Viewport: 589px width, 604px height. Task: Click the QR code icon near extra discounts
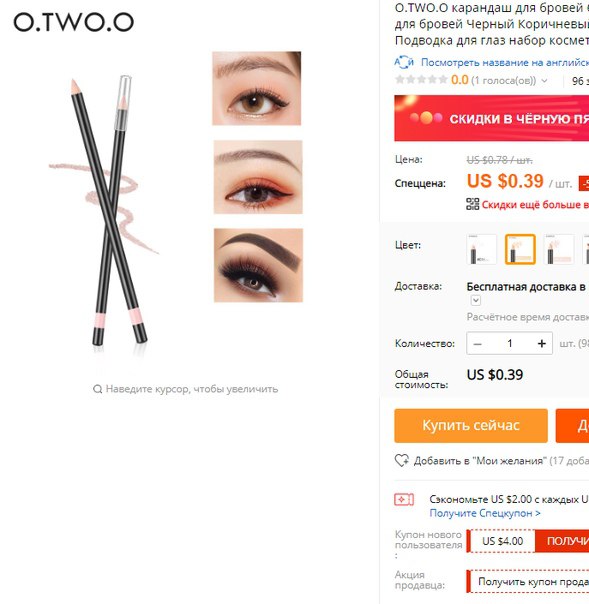pyautogui.click(x=473, y=204)
